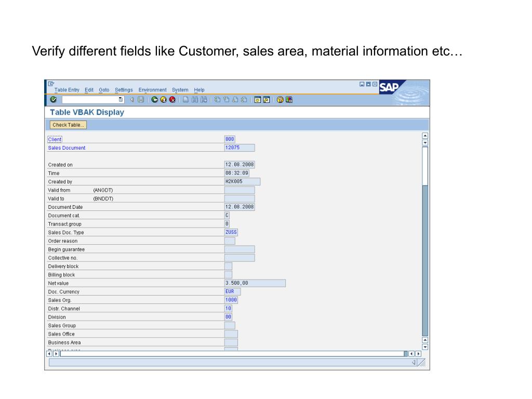Click the Doc. Currency field EUR
Screen dimensions: 532x399
[x=232, y=292]
